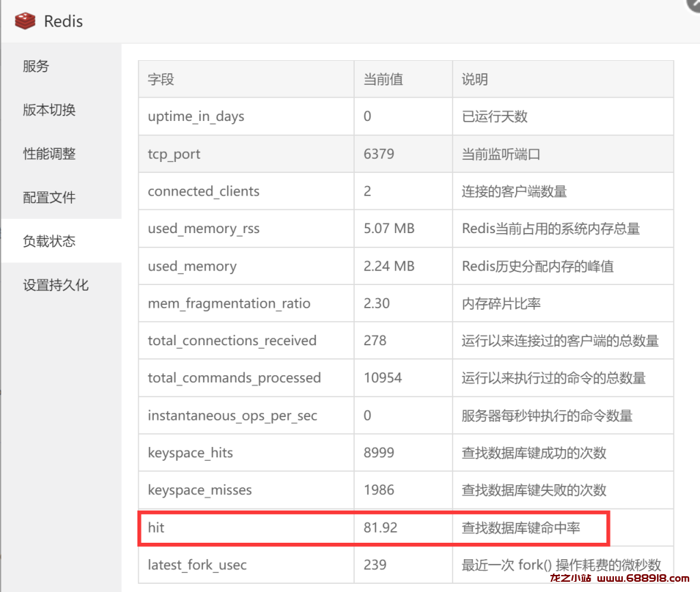Click description Redis当前占用的系统内存总量
Image resolution: width=700 pixels, height=592 pixels.
pos(551,228)
